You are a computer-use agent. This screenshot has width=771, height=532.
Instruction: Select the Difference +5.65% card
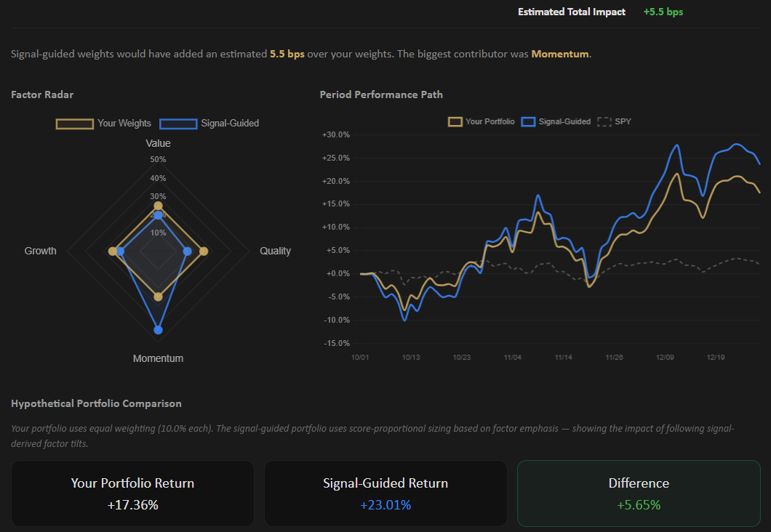tap(639, 493)
